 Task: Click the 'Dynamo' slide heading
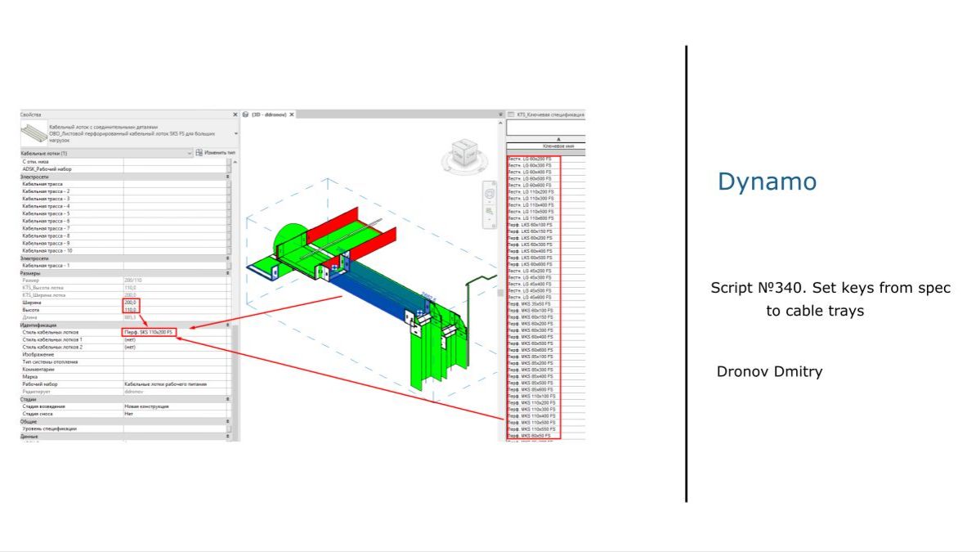[767, 182]
